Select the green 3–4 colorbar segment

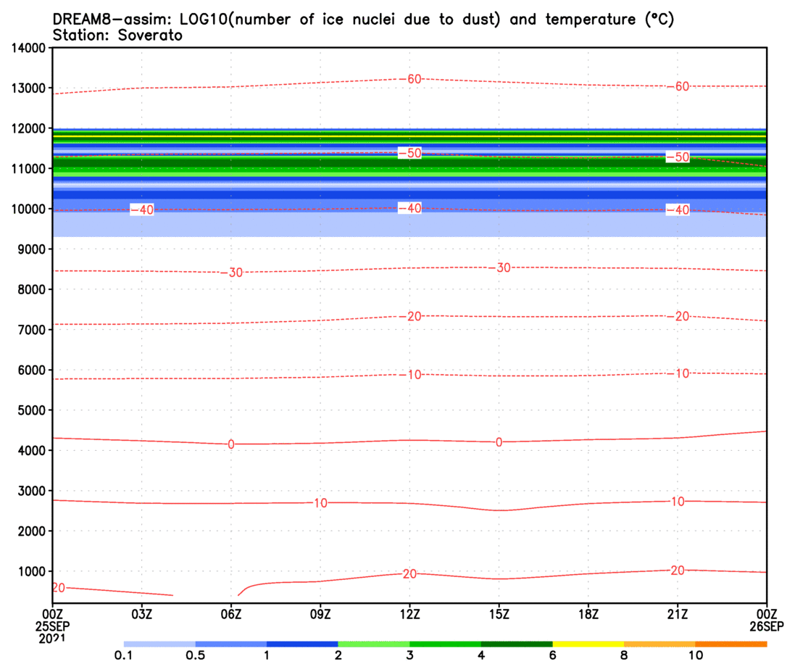click(445, 644)
